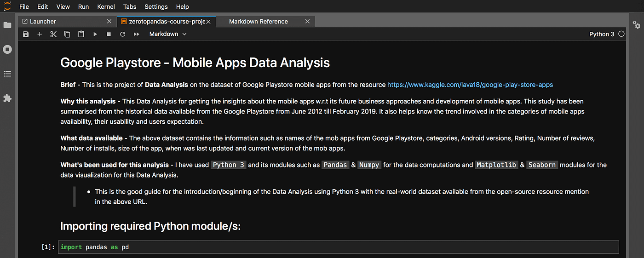The image size is (644, 258).
Task: Open the File menu
Action: pyautogui.click(x=24, y=6)
